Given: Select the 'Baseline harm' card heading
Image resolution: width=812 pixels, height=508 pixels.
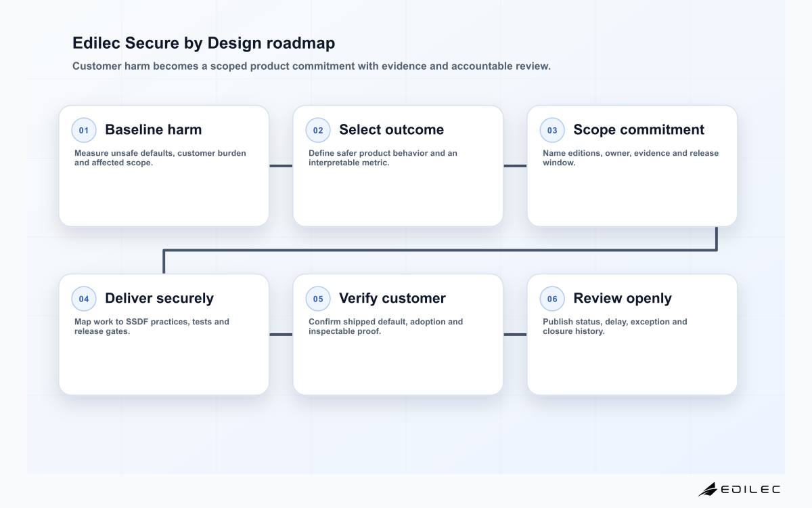Looking at the screenshot, I should pos(153,129).
